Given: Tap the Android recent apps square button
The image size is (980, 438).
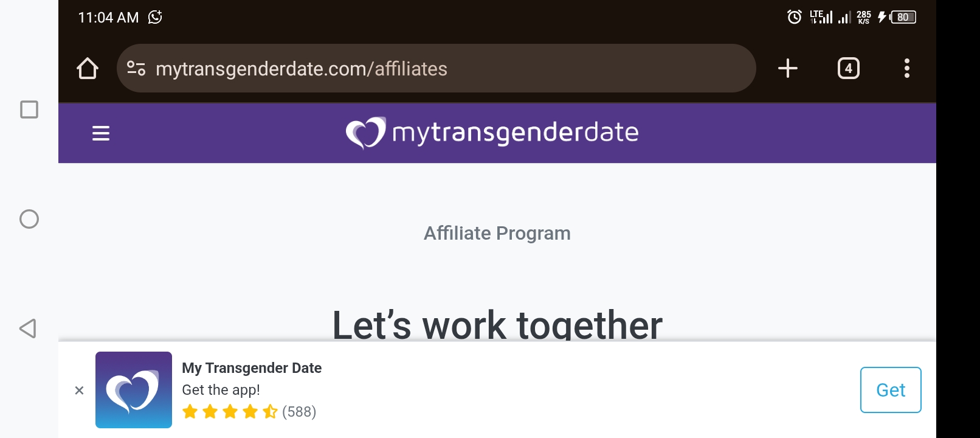Looking at the screenshot, I should [x=29, y=109].
